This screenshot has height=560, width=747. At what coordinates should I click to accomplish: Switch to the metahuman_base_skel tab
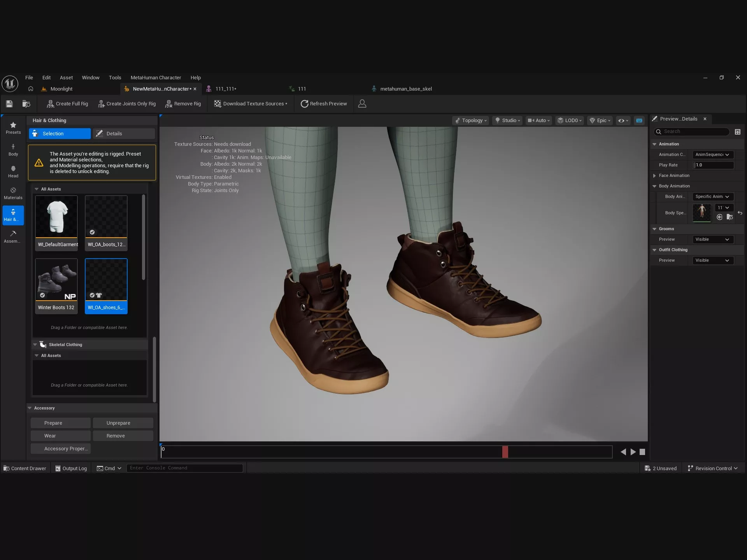[406, 89]
